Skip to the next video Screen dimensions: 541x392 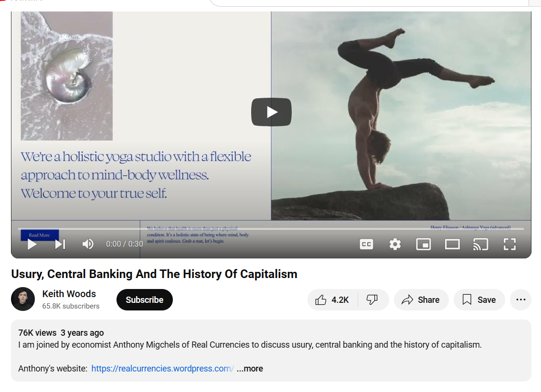click(x=60, y=244)
